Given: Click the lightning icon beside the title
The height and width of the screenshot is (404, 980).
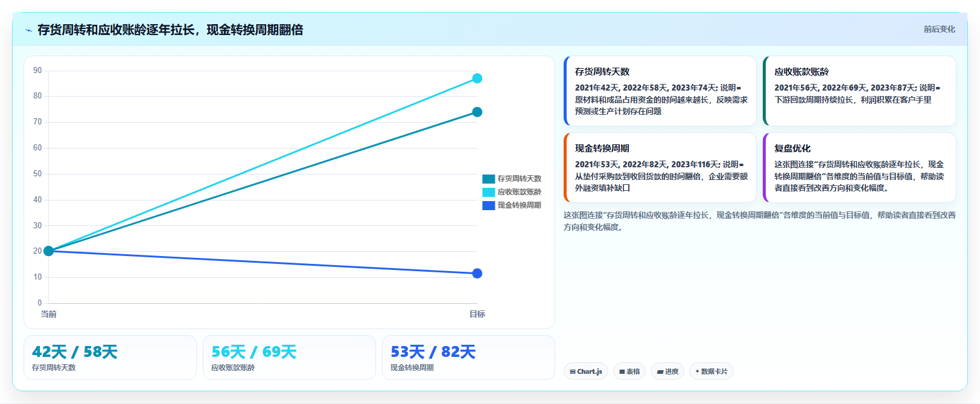Looking at the screenshot, I should (x=28, y=30).
